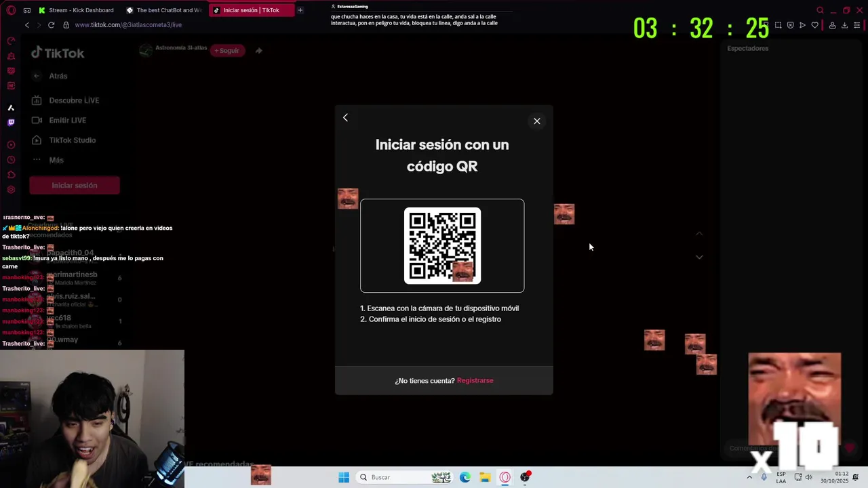The width and height of the screenshot is (868, 488).
Task: Take snapshot from browser toolbar
Action: (x=778, y=25)
